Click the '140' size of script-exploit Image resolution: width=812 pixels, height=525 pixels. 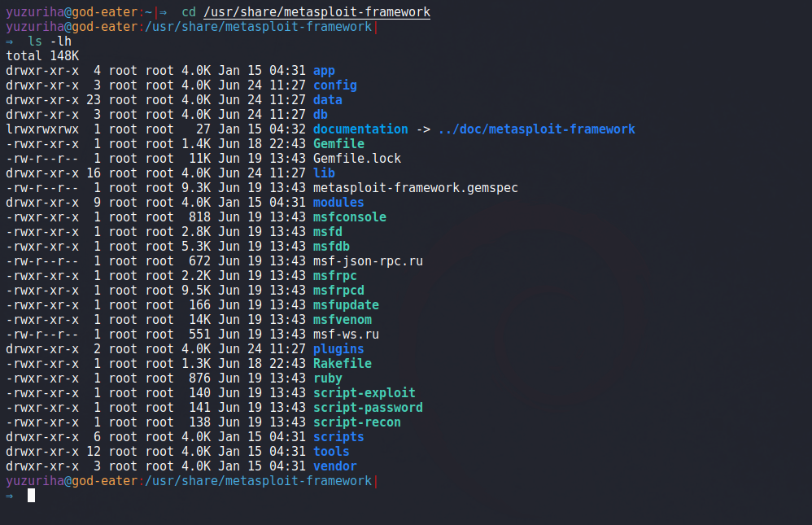click(199, 393)
